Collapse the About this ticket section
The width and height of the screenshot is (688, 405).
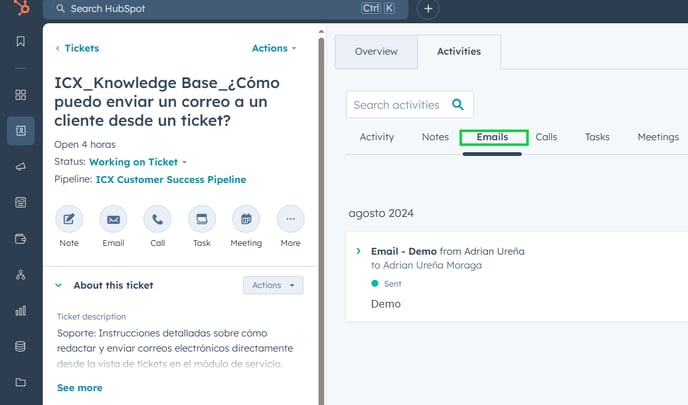click(58, 285)
